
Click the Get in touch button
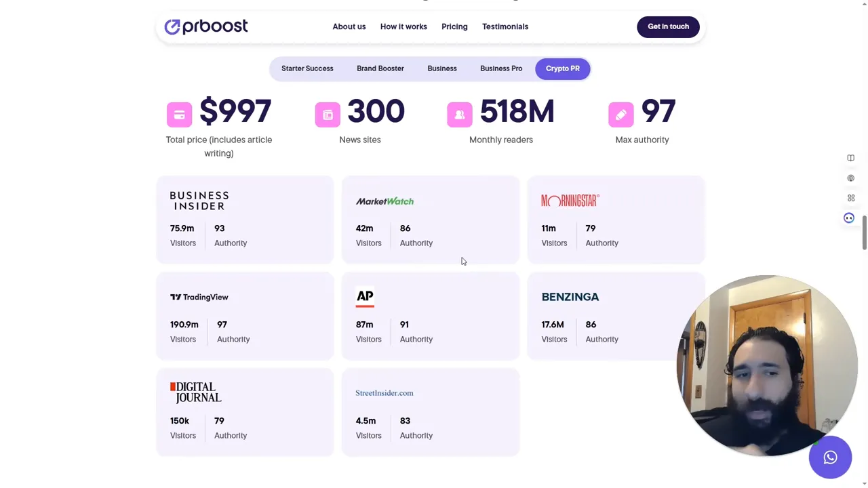point(668,26)
